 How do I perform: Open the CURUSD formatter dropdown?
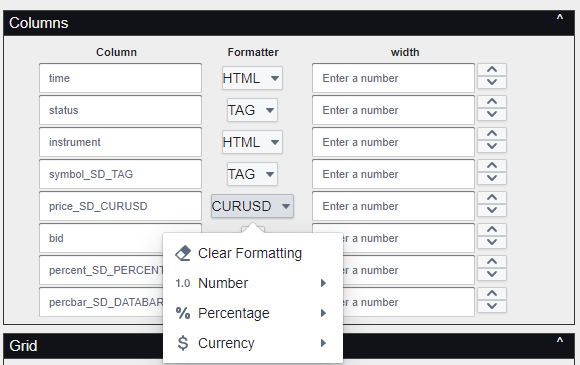click(x=252, y=206)
